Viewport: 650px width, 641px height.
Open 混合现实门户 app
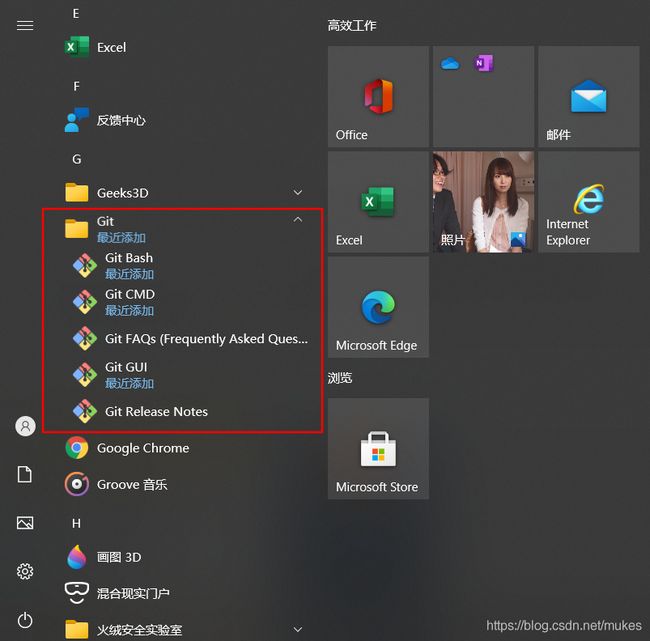[x=181, y=593]
